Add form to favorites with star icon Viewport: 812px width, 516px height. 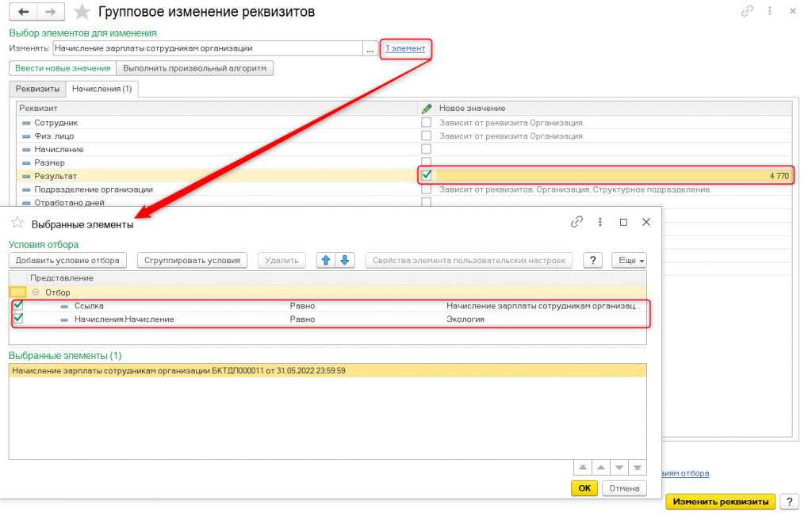pos(81,12)
